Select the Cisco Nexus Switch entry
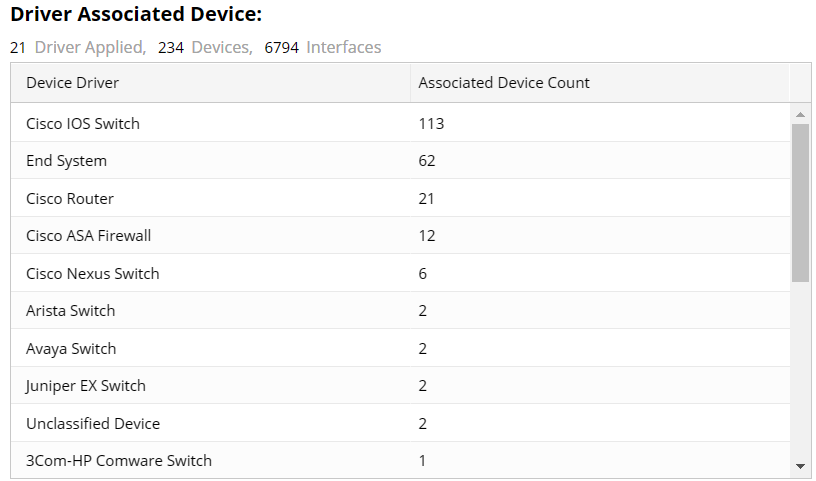The image size is (816, 481). [x=93, y=274]
